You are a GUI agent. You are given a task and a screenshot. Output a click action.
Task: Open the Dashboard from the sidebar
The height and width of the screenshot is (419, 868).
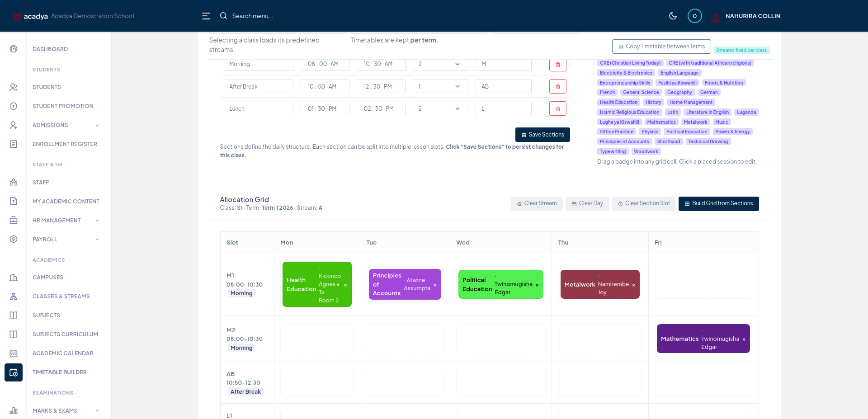(50, 49)
